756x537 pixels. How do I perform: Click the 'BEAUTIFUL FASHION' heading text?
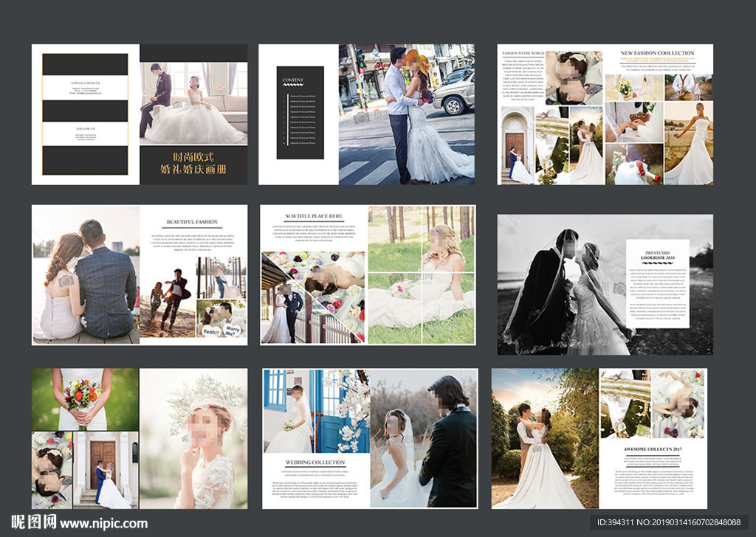click(x=192, y=222)
